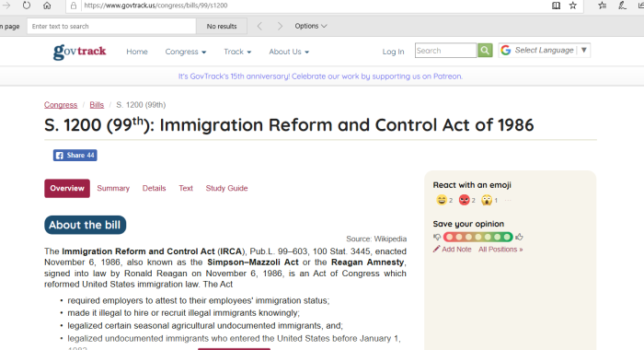Open the Track dropdown menu
The height and width of the screenshot is (350, 644).
[237, 52]
